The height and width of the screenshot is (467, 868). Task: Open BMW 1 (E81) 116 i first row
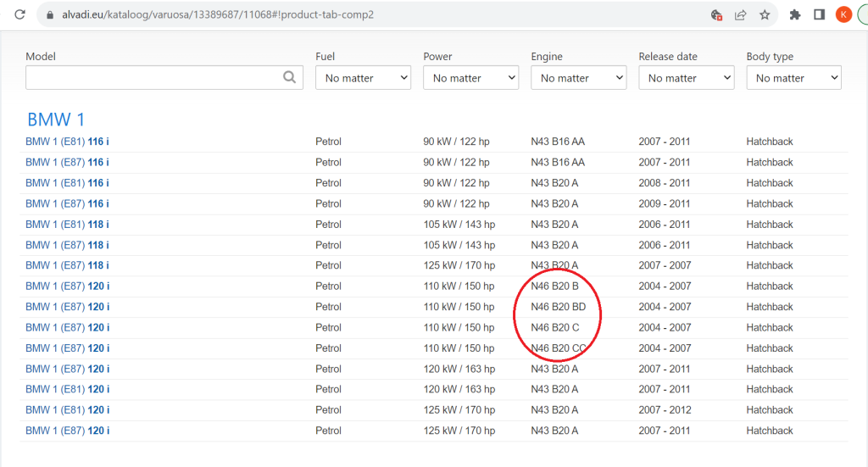pos(67,142)
